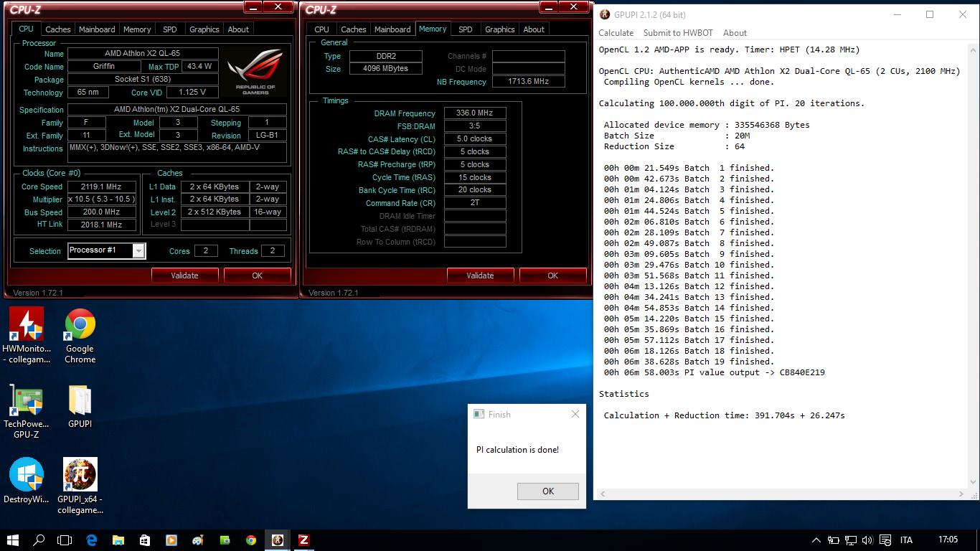Viewport: 980px width, 551px height.
Task: Click the battery power tray icon
Action: tap(833, 540)
